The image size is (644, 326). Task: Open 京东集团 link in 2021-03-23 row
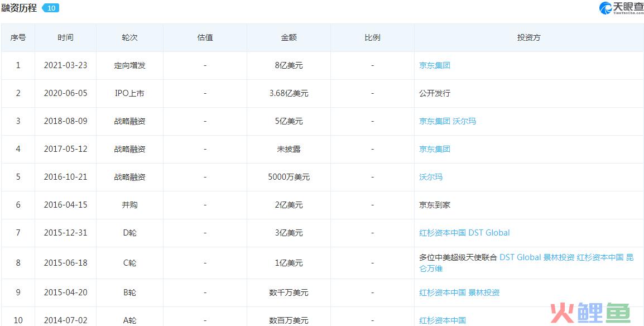(435, 65)
